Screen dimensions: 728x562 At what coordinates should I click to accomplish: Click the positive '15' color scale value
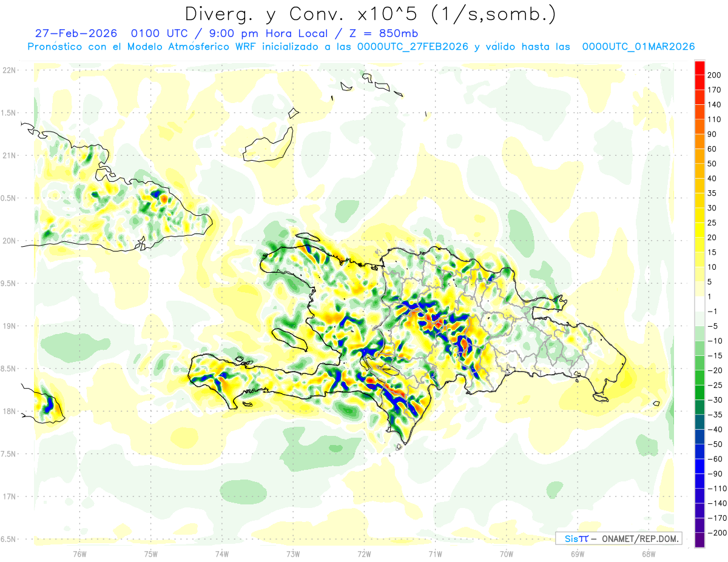click(x=713, y=253)
